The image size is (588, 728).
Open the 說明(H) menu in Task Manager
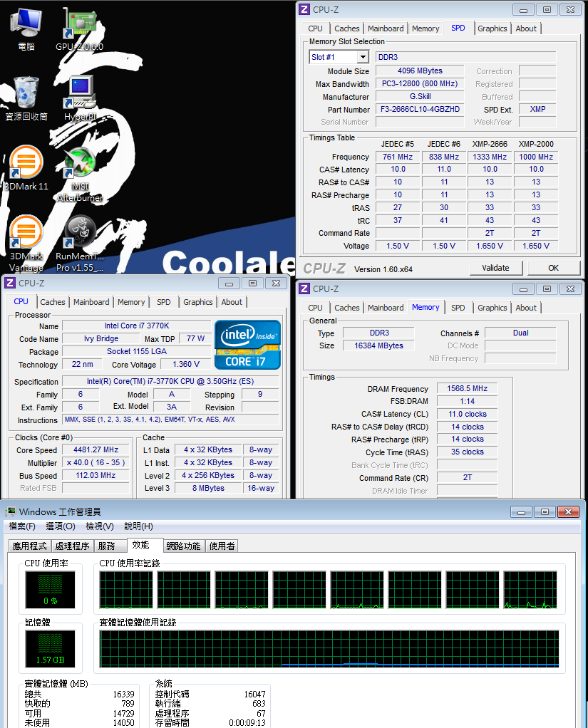pyautogui.click(x=138, y=526)
